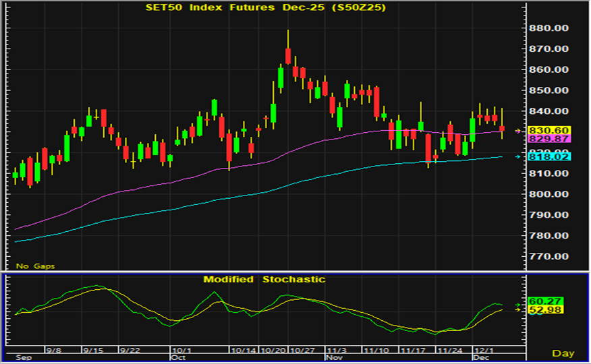
Task: Click the yellow arrow marker beside 52.98
Action: coord(518,310)
